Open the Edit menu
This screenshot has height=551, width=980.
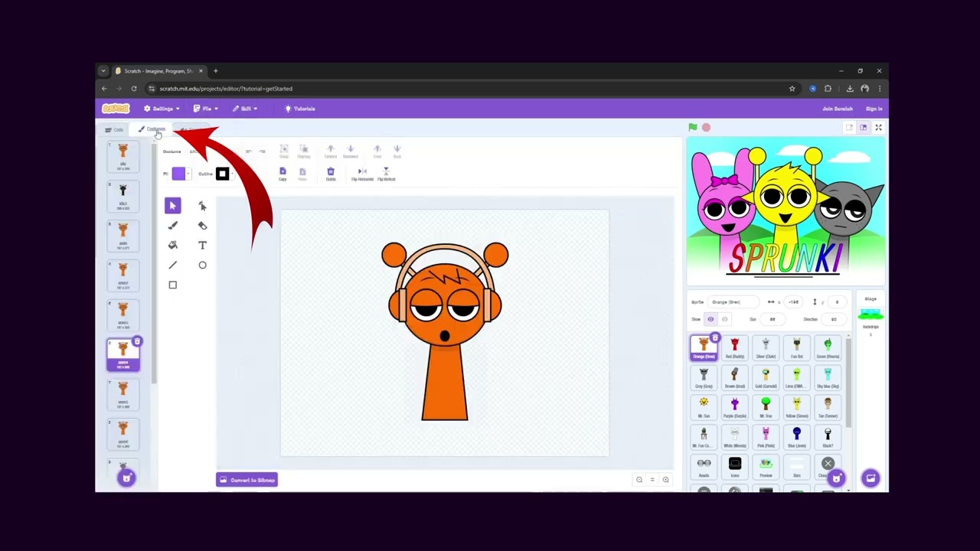pos(245,109)
